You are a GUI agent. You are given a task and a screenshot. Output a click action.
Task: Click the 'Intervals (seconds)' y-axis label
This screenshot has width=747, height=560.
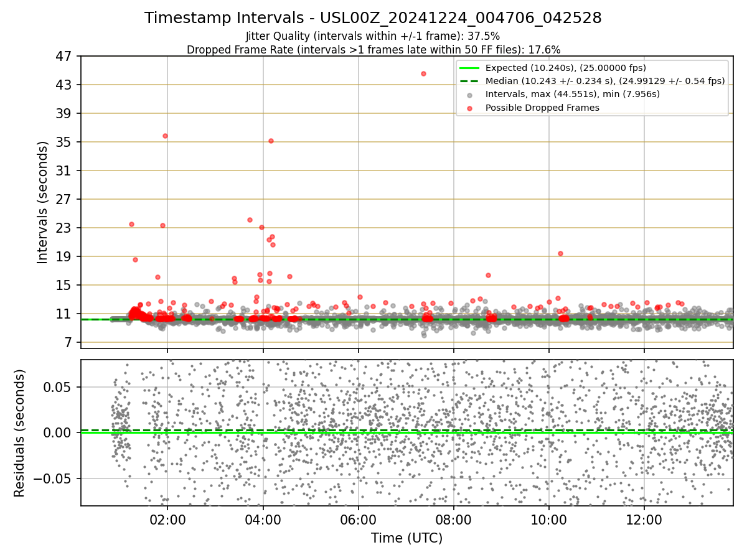43,202
